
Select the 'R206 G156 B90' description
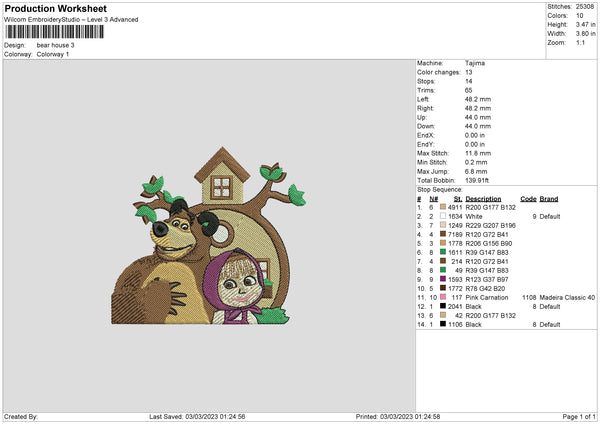[489, 243]
